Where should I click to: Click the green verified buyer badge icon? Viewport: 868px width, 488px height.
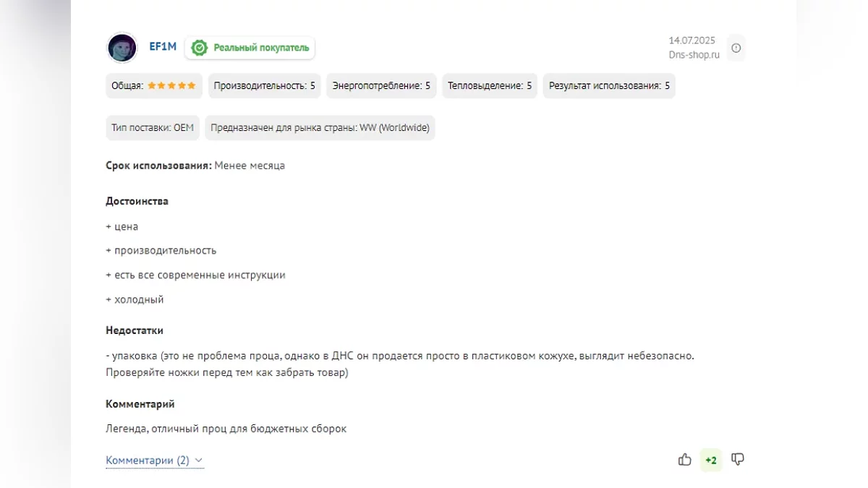pyautogui.click(x=199, y=48)
